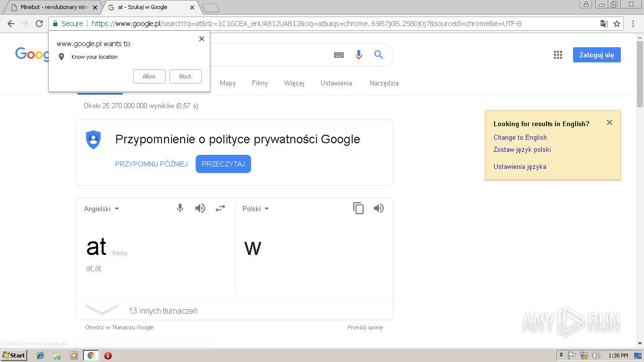Bookmark this page with the star icon
The image size is (644, 362).
tap(617, 24)
